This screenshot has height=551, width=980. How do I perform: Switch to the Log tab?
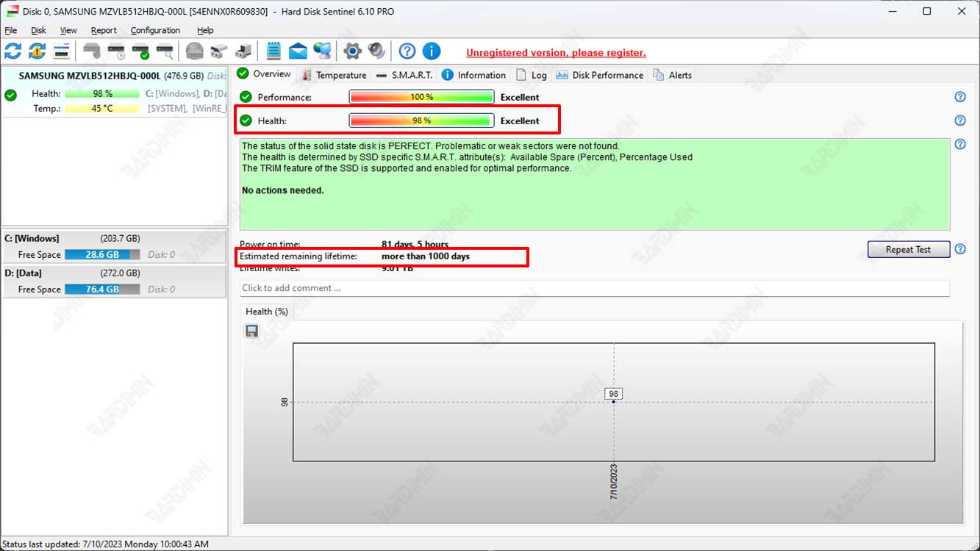(532, 75)
